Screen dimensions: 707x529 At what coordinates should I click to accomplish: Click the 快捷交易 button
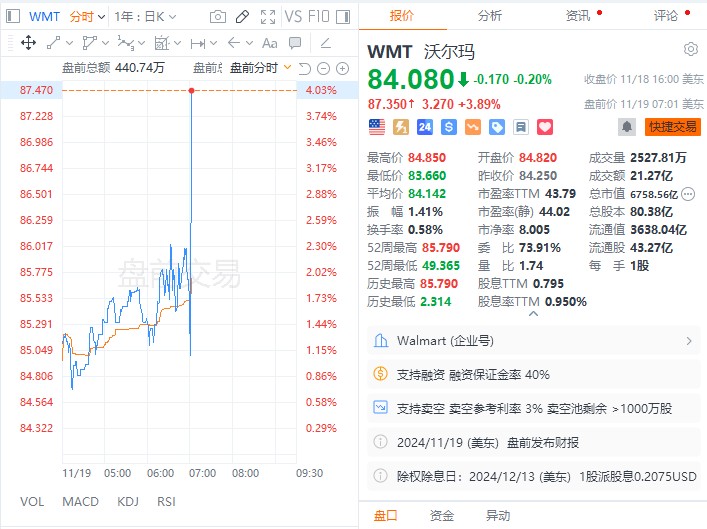coord(673,127)
